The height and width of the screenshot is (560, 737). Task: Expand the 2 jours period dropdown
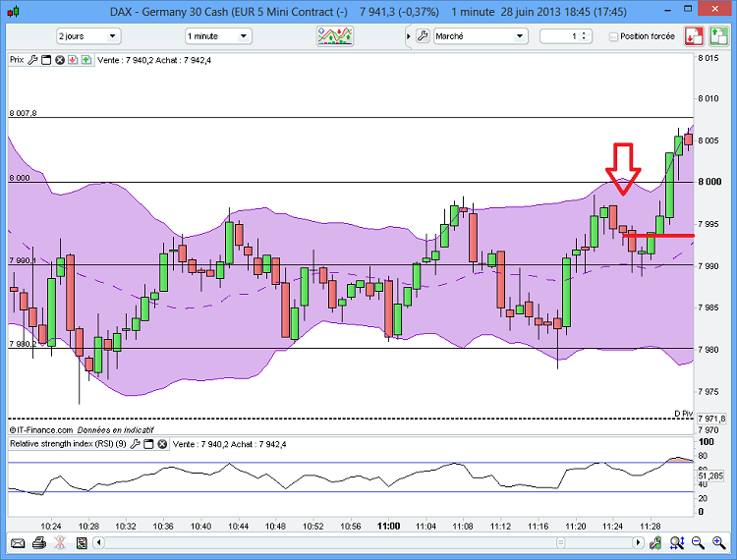tap(88, 36)
